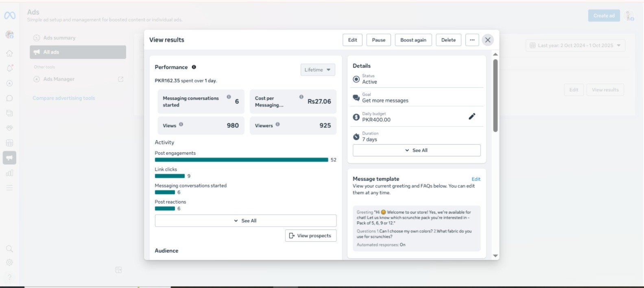Close the View results dialog
The height and width of the screenshot is (288, 644).
[x=487, y=40]
